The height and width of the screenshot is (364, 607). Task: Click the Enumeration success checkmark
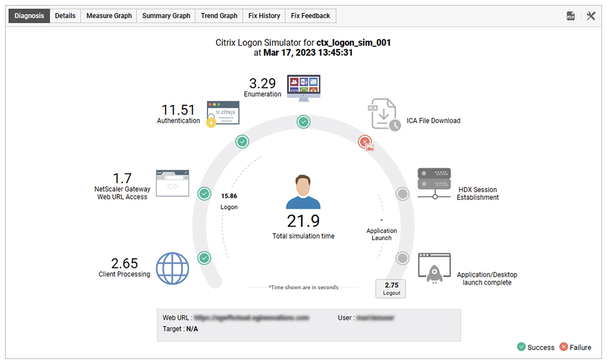click(x=303, y=122)
